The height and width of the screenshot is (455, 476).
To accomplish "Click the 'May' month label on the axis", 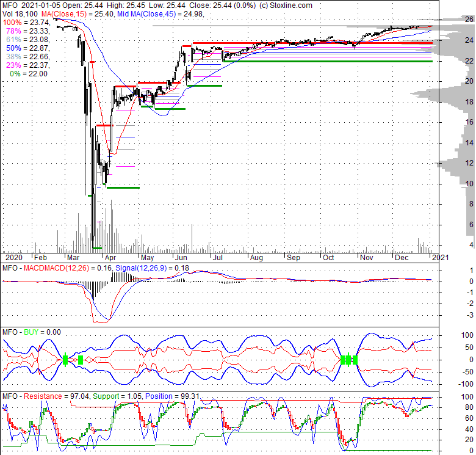I will (x=147, y=258).
